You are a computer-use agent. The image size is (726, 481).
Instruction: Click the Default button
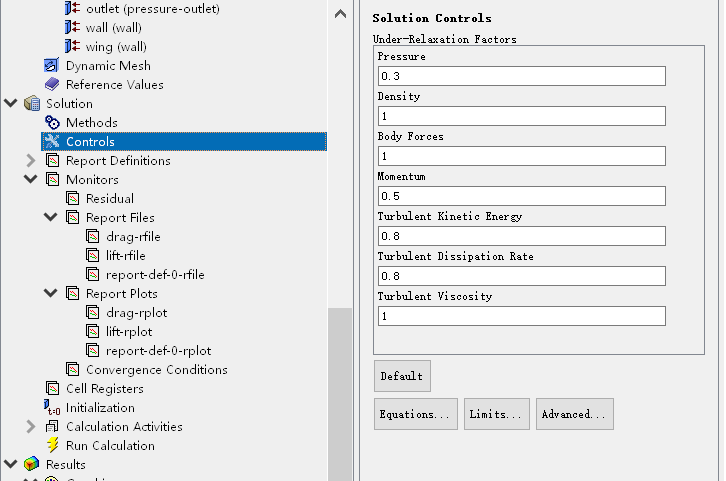pos(402,376)
